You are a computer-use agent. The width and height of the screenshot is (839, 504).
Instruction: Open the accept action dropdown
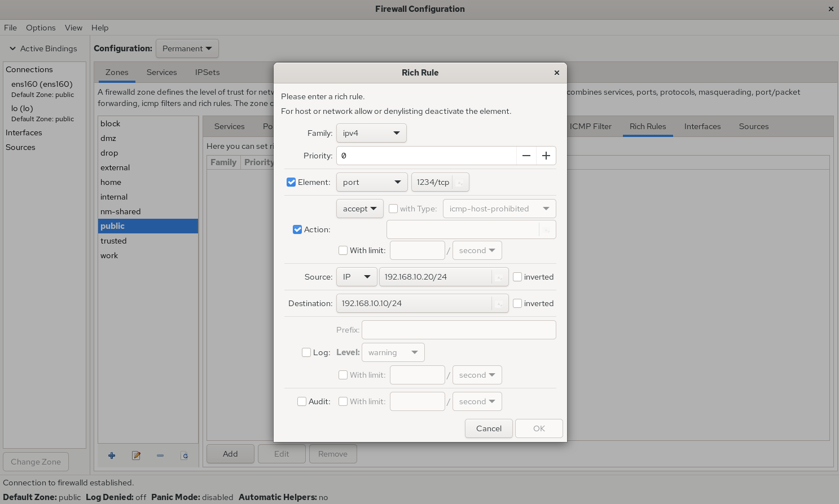point(359,209)
